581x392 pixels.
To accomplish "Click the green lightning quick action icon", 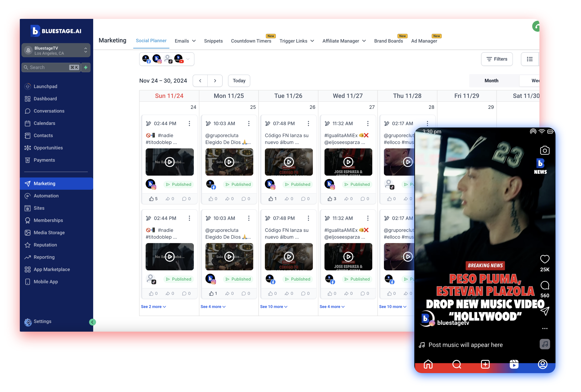I will click(x=86, y=68).
